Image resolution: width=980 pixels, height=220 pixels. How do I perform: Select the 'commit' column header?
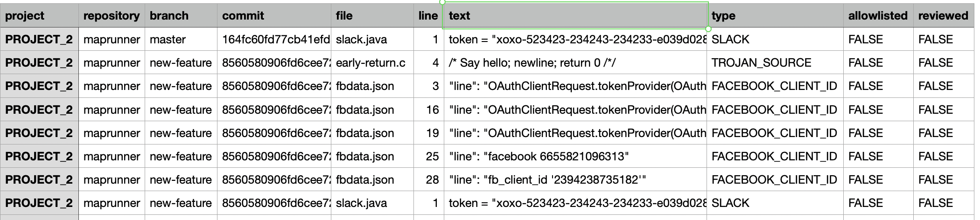point(273,16)
